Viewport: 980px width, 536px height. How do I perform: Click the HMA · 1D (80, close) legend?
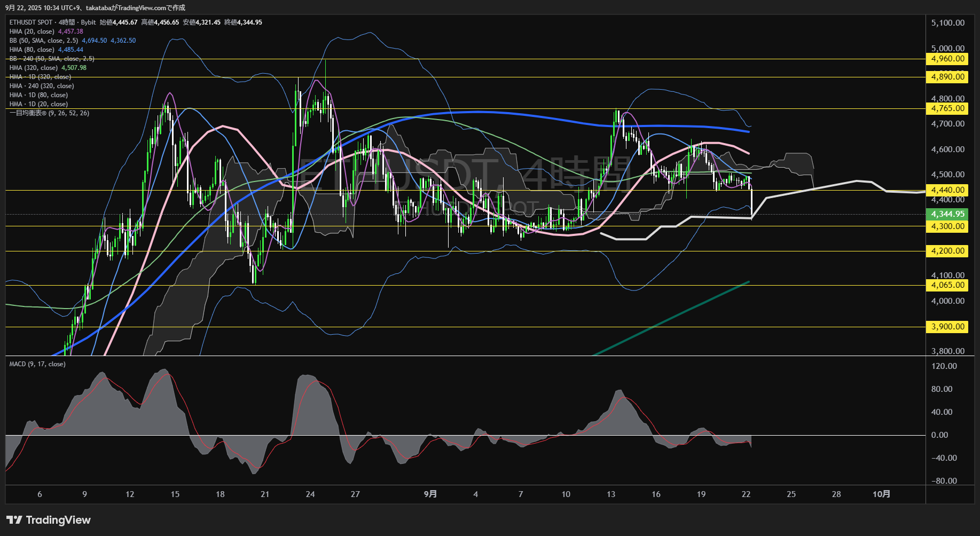(x=38, y=95)
